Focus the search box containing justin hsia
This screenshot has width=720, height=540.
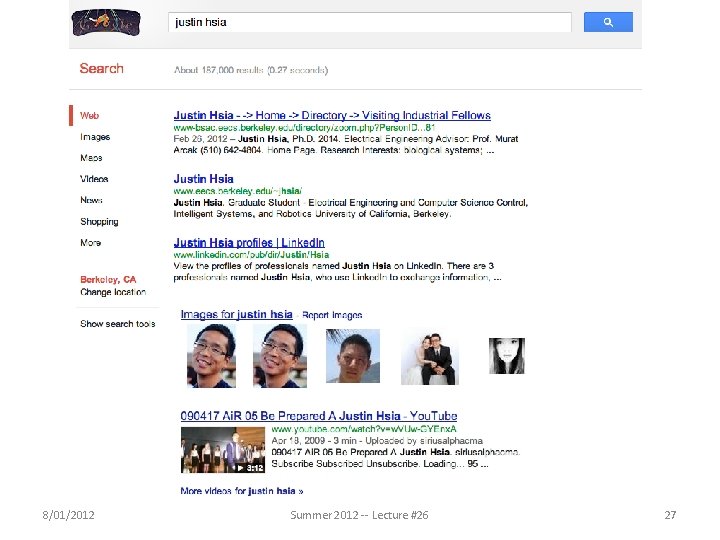(x=370, y=22)
